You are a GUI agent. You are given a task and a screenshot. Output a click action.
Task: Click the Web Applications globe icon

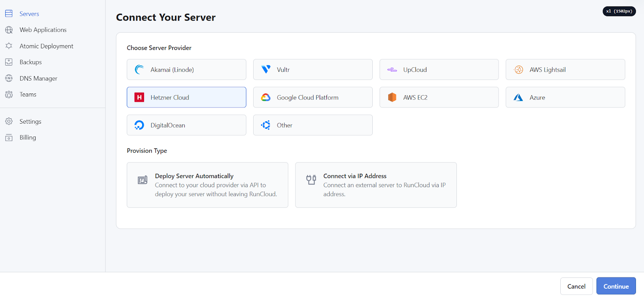(9, 30)
